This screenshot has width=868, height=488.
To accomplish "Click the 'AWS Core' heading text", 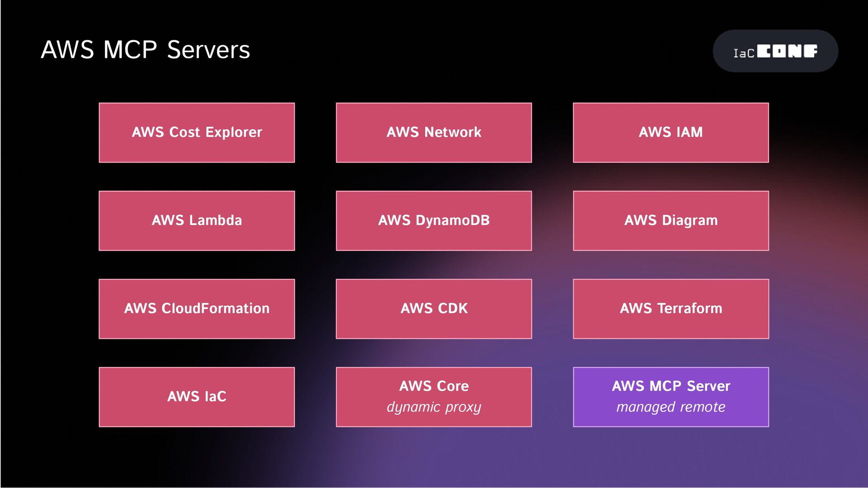I will tap(434, 386).
